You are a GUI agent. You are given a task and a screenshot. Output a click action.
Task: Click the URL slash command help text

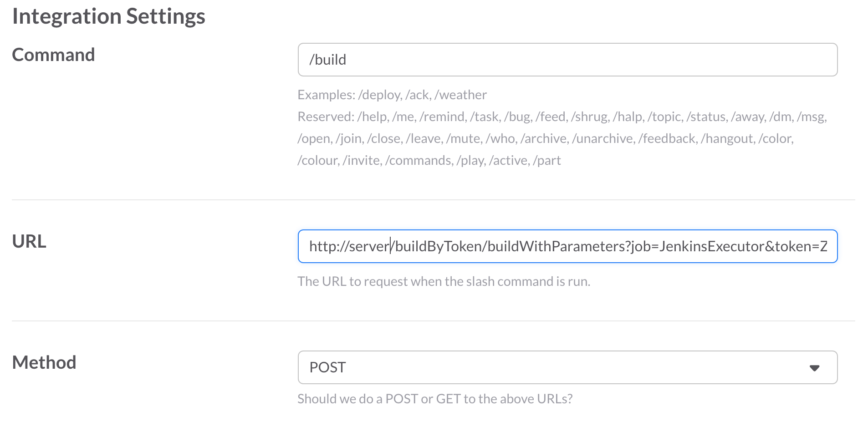444,282
